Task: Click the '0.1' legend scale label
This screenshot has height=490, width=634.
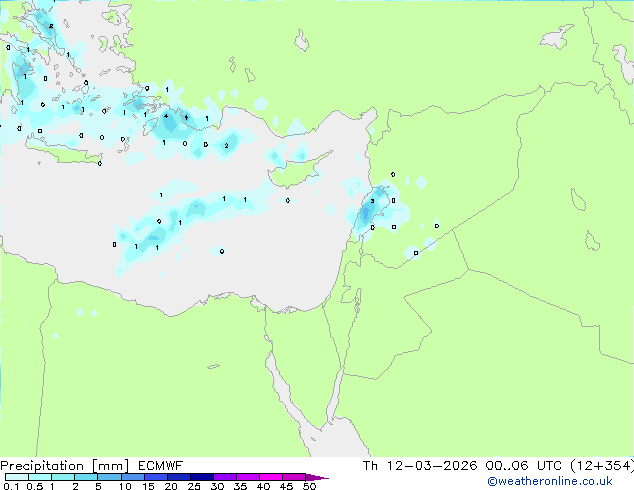Action: tap(11, 486)
